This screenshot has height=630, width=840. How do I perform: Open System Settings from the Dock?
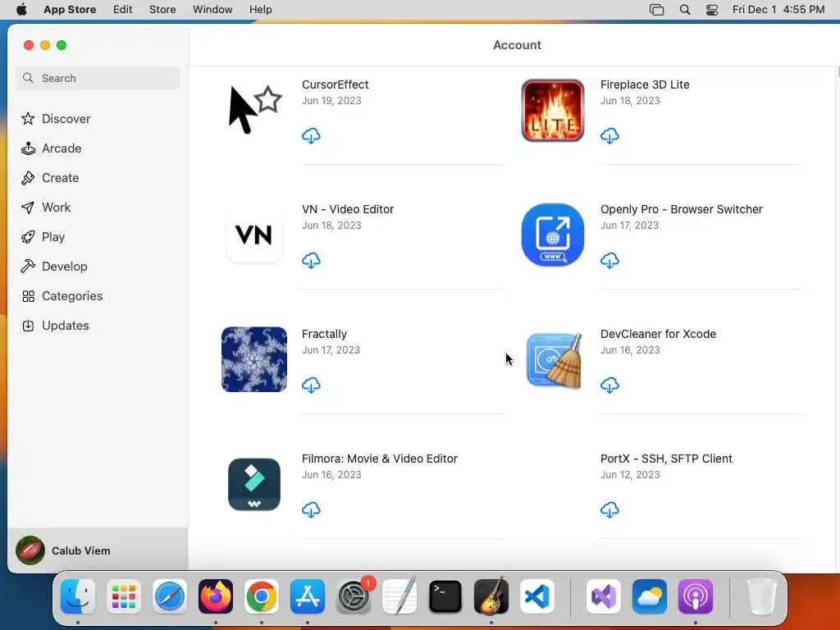354,596
